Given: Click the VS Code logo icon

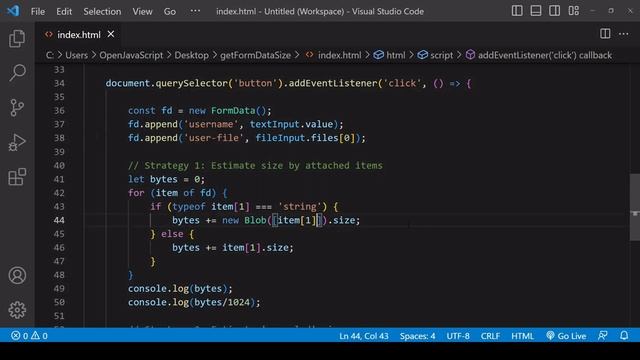Looking at the screenshot, I should [x=13, y=11].
